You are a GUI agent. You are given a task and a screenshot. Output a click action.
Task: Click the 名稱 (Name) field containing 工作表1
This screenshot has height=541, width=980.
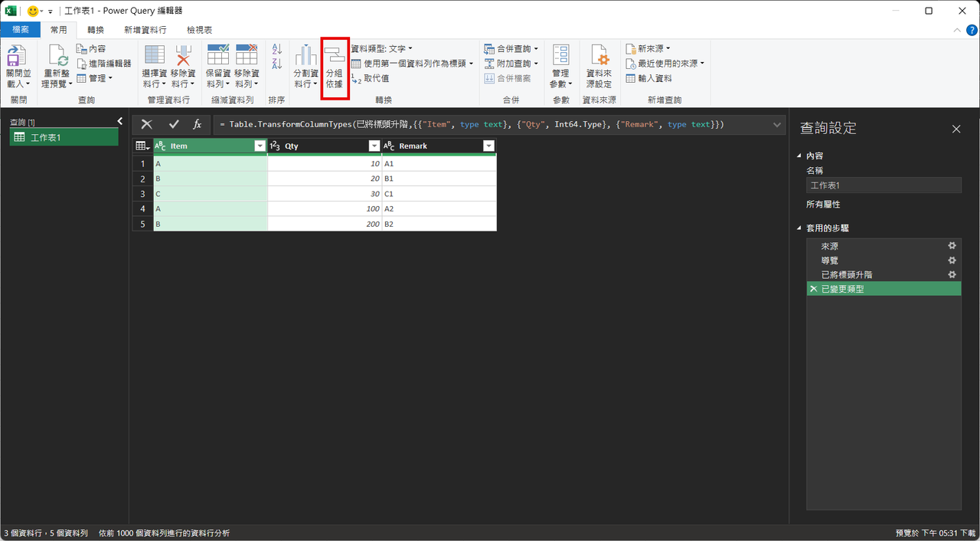(884, 185)
